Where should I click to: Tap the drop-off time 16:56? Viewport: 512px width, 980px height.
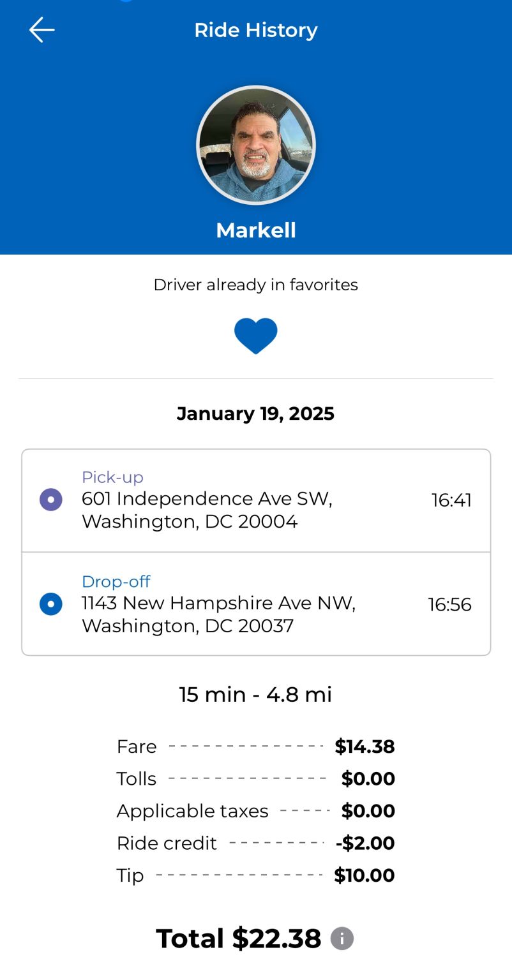coord(449,604)
